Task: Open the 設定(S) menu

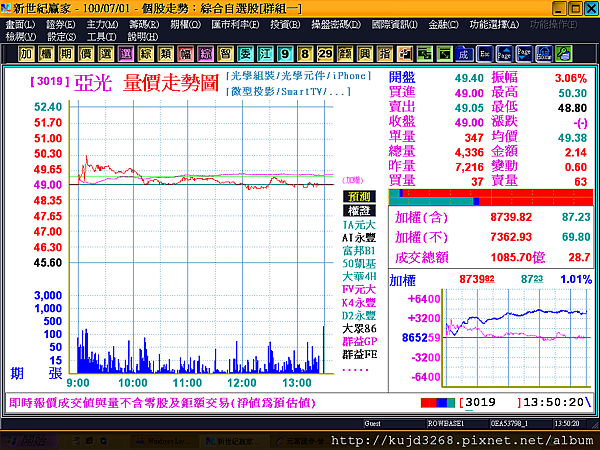Action: pos(62,37)
